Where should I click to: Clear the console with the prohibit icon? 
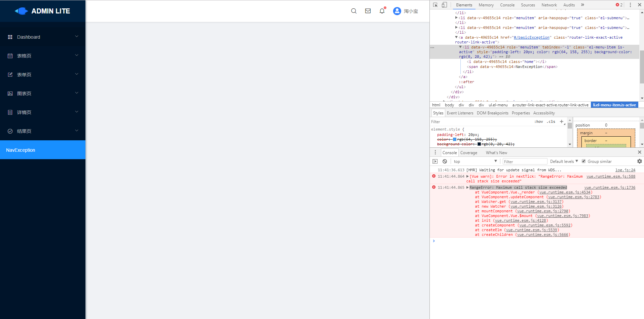point(445,161)
